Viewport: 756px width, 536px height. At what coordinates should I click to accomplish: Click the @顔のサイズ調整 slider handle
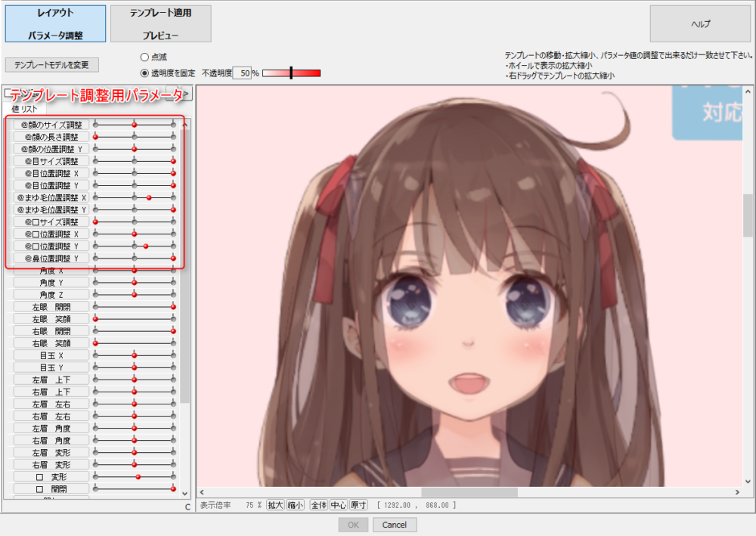[135, 125]
